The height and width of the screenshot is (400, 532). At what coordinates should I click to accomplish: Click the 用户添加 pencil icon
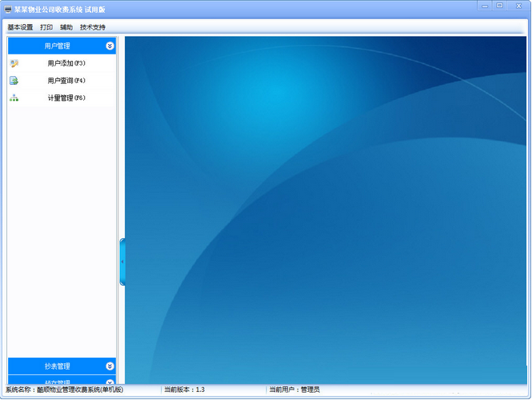tap(14, 63)
